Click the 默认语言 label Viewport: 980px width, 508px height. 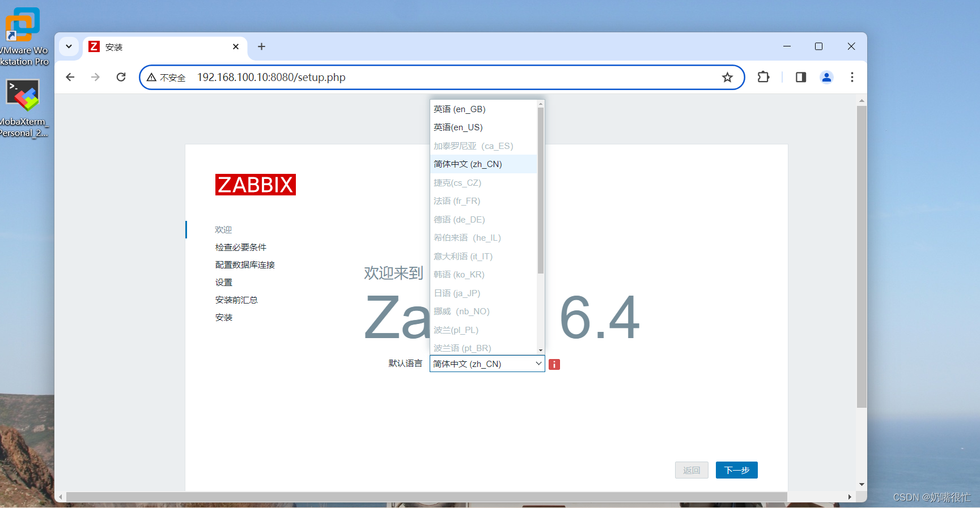(405, 364)
